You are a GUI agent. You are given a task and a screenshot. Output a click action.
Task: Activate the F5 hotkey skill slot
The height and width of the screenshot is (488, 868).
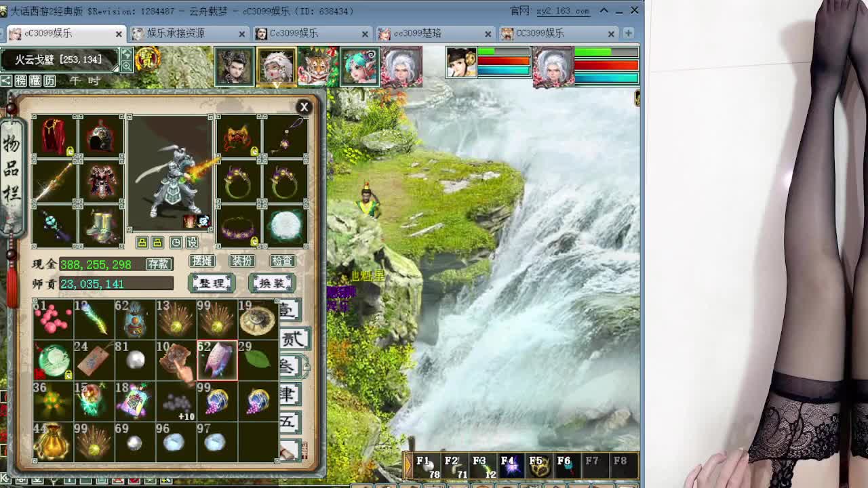(538, 466)
